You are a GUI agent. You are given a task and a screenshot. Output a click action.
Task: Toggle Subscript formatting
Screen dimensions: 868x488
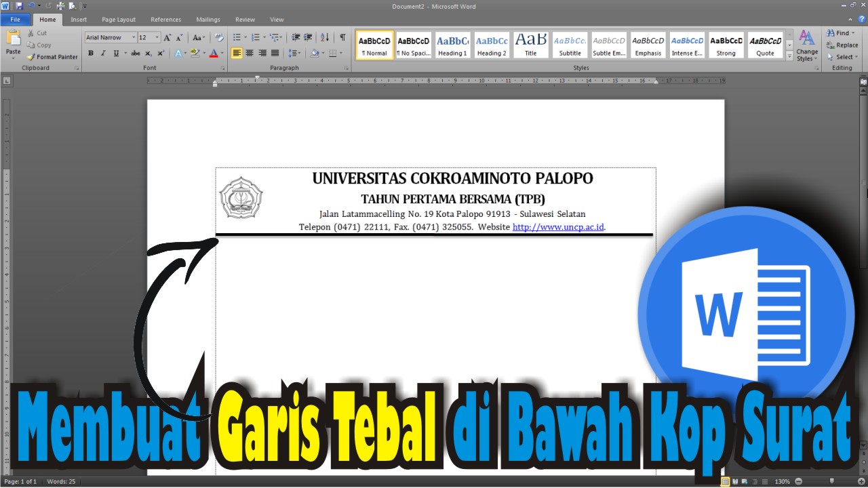click(x=149, y=53)
